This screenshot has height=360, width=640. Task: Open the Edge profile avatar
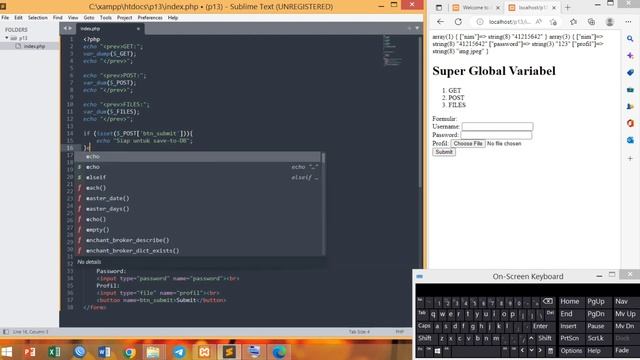(x=610, y=22)
